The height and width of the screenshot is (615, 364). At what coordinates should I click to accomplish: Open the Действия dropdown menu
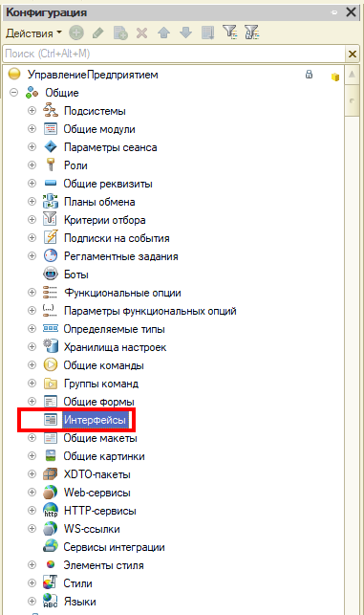33,33
